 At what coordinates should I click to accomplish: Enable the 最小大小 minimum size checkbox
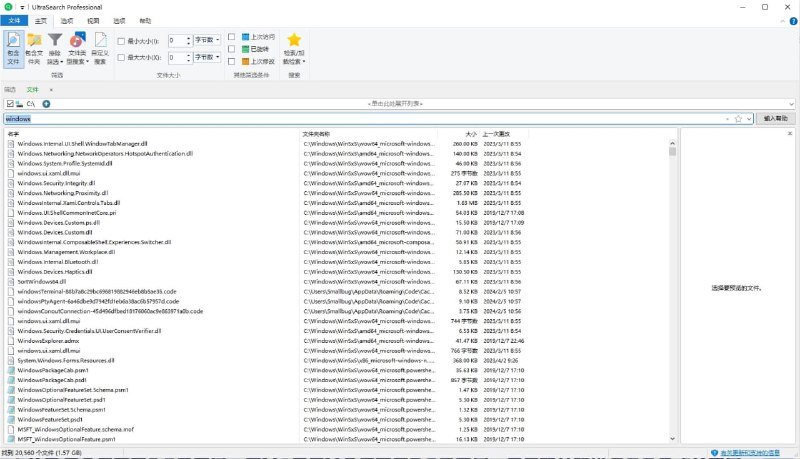coord(123,41)
